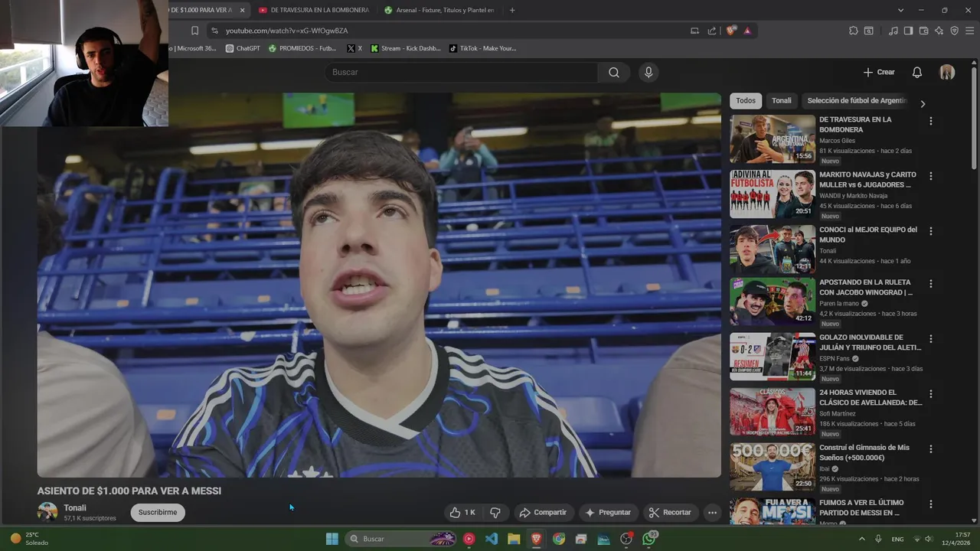Switch to the Arsenal Fixture tab
This screenshot has width=980, height=551.
pos(439,10)
